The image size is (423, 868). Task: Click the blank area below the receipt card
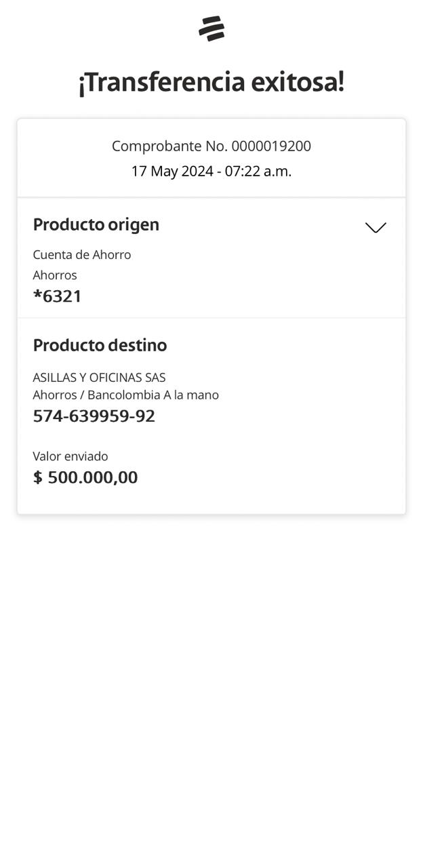[211, 678]
